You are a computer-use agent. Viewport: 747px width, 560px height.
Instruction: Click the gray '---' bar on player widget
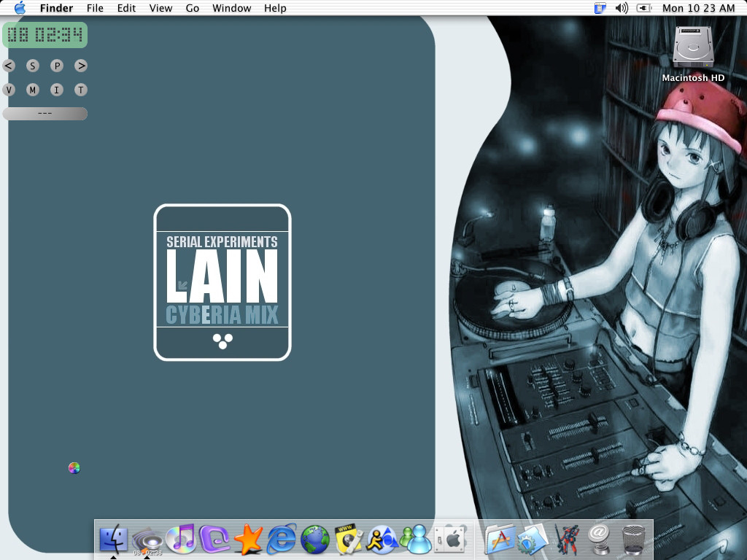click(x=44, y=113)
